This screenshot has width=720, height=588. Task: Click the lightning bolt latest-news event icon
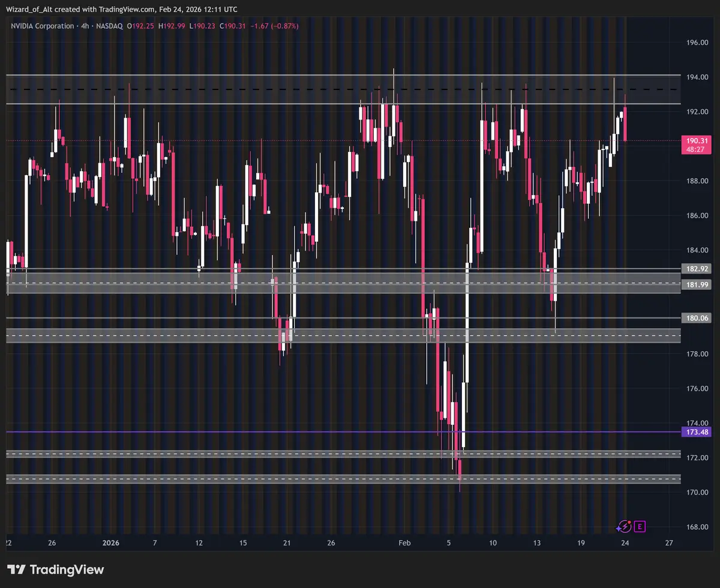tap(624, 527)
